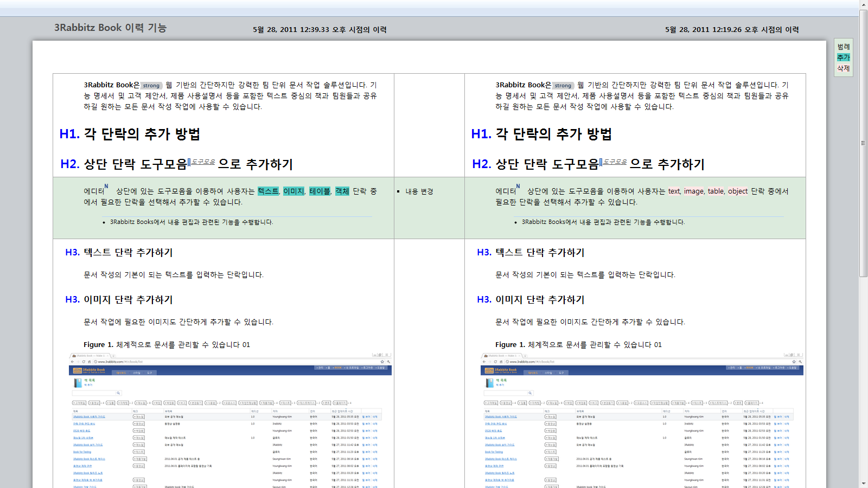The image size is (868, 488).
Task: Click the deleted word 'text' in right column
Action: pos(674,191)
